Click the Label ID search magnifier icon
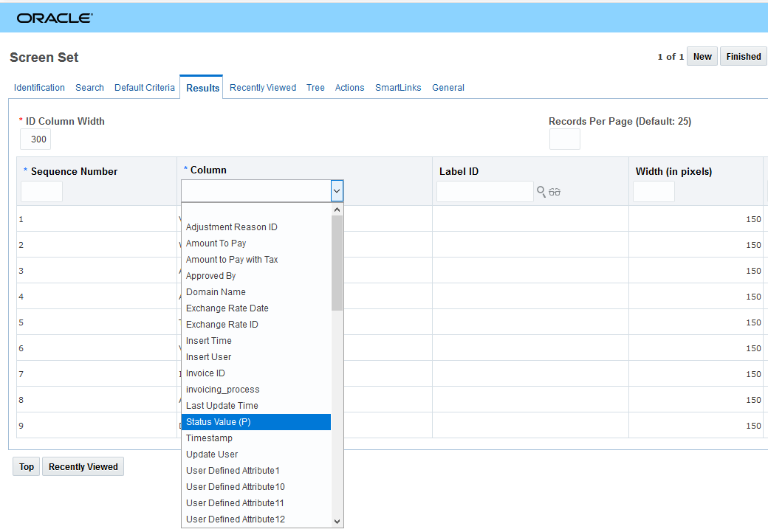 541,192
